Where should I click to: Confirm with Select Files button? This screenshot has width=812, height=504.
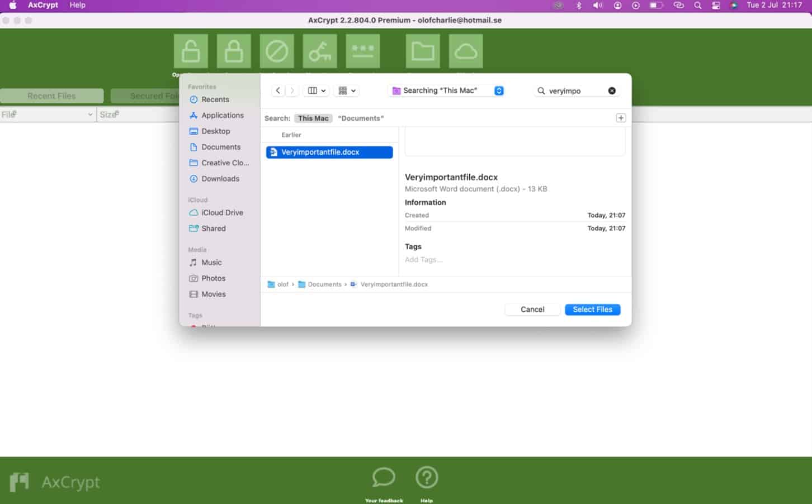(x=593, y=310)
